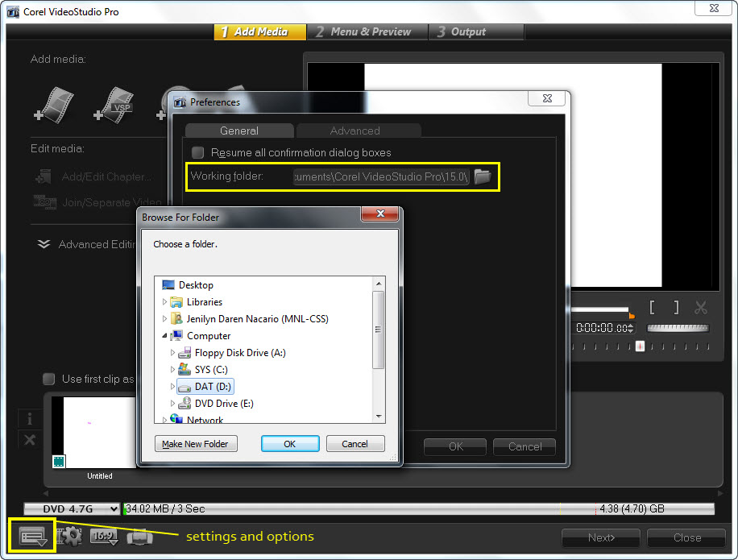Click the disc burner icon in bottom toolbar
The image size is (738, 560).
[x=140, y=537]
